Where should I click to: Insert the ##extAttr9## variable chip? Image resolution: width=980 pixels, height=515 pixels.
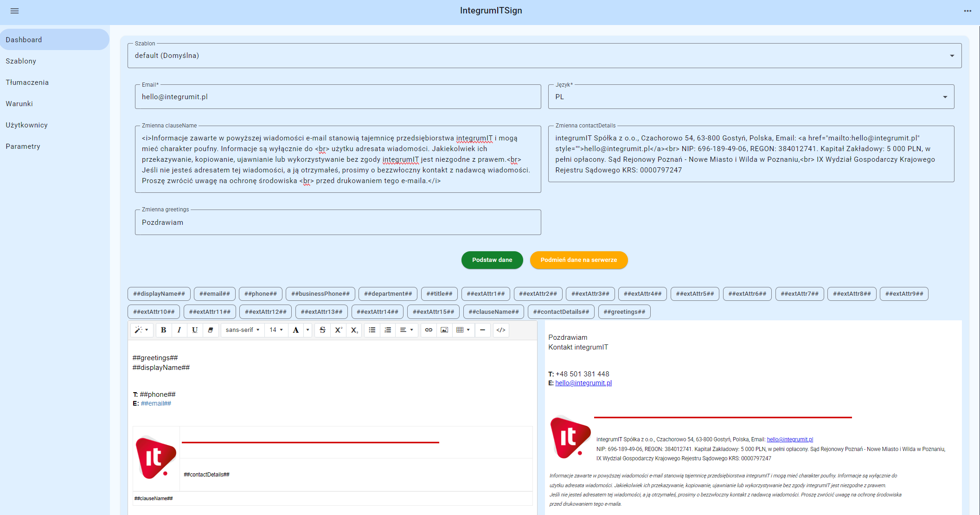904,294
